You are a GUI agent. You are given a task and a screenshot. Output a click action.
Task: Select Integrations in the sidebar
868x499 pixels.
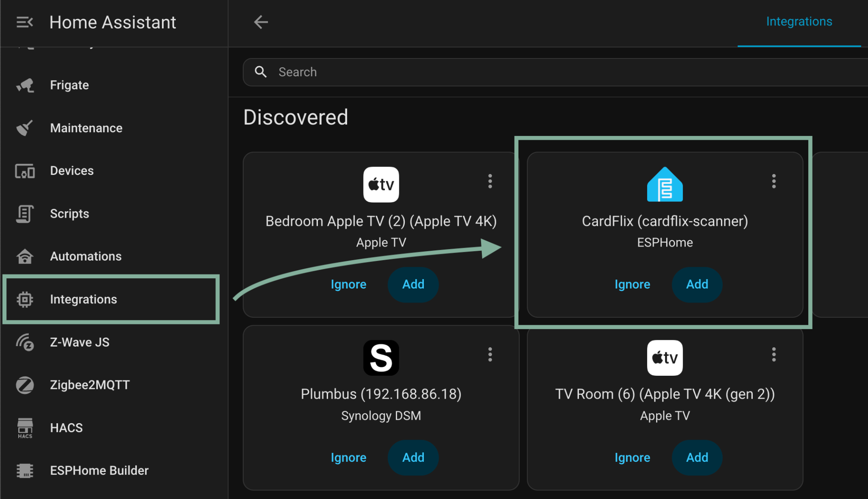pos(83,299)
